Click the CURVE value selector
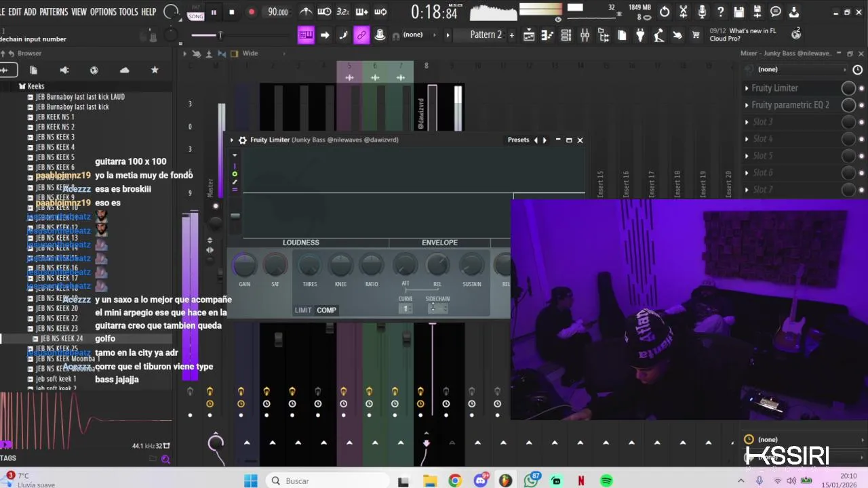 click(406, 309)
